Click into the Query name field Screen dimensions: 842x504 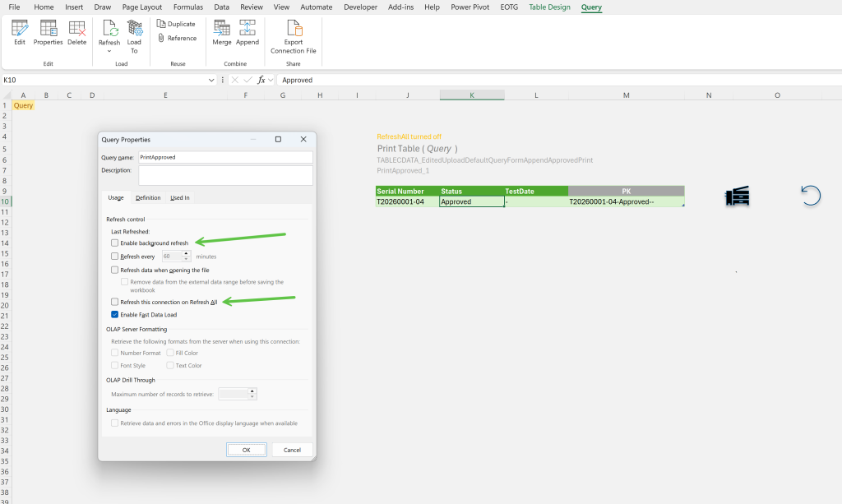tap(225, 157)
